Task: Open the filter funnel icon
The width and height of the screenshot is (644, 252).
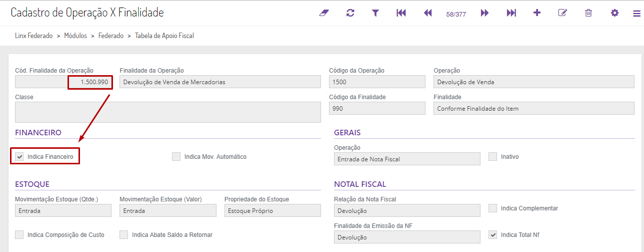Action: 375,13
